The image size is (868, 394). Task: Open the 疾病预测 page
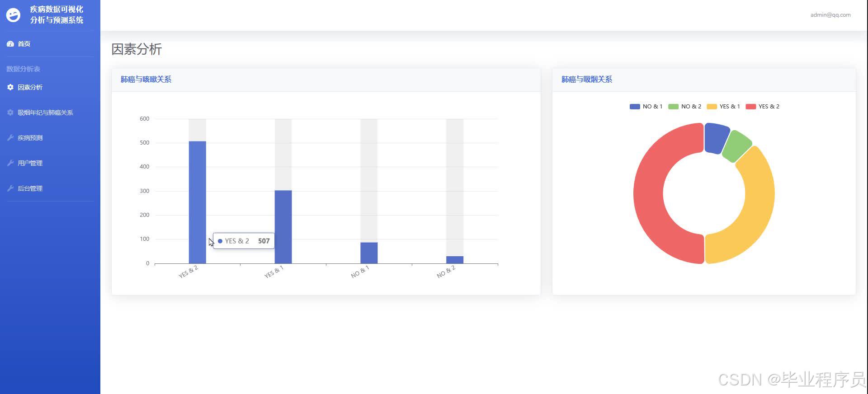point(30,138)
